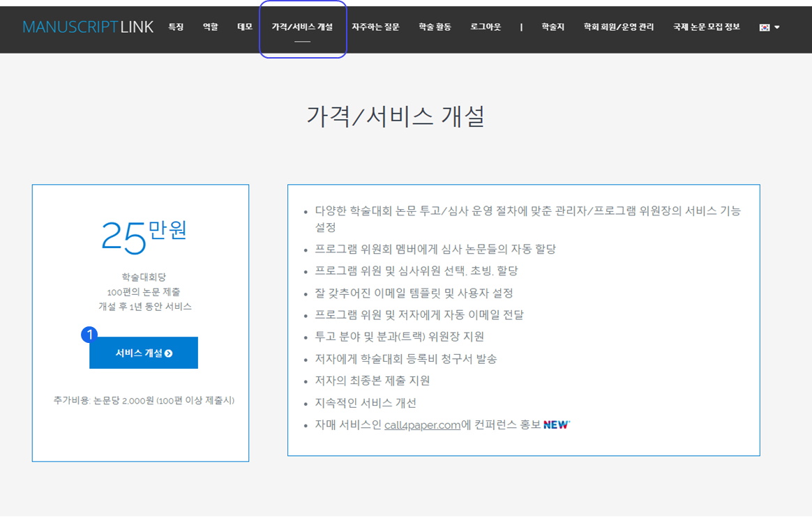Click 투고 분야 및 분과(트랙) 위원장 지원 bullet
The width and height of the screenshot is (812, 527).
click(399, 337)
